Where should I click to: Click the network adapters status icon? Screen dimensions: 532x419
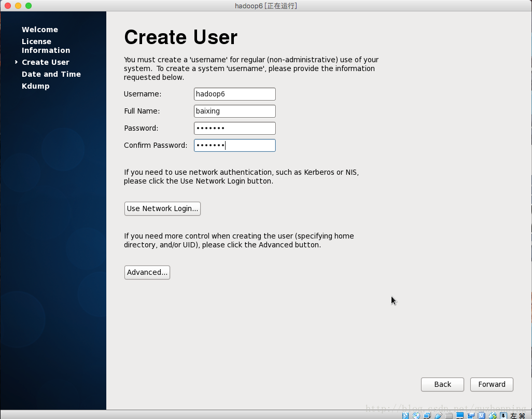pos(427,415)
